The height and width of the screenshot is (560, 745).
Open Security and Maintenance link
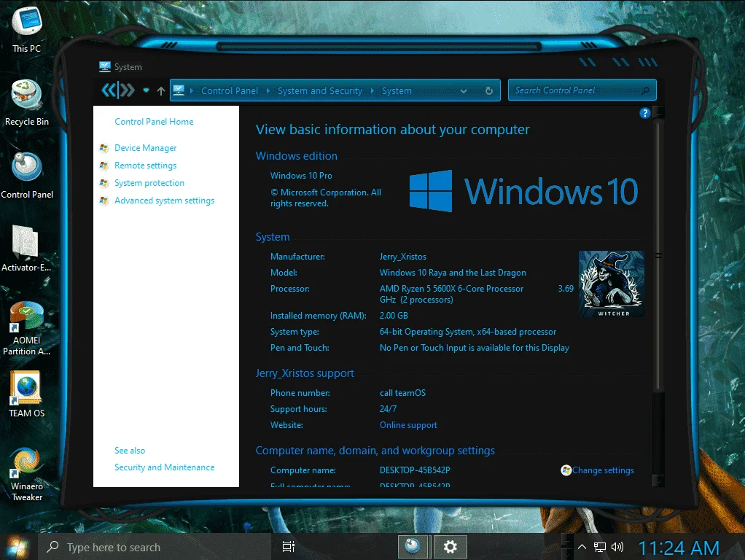pyautogui.click(x=165, y=467)
